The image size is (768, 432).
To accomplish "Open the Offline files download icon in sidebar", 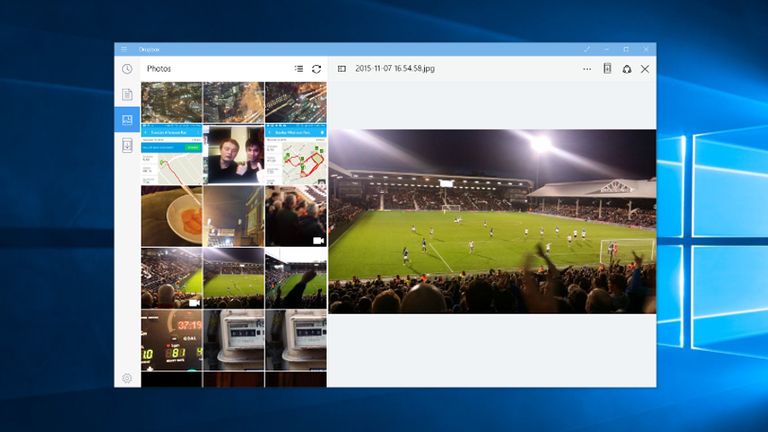I will [x=127, y=145].
